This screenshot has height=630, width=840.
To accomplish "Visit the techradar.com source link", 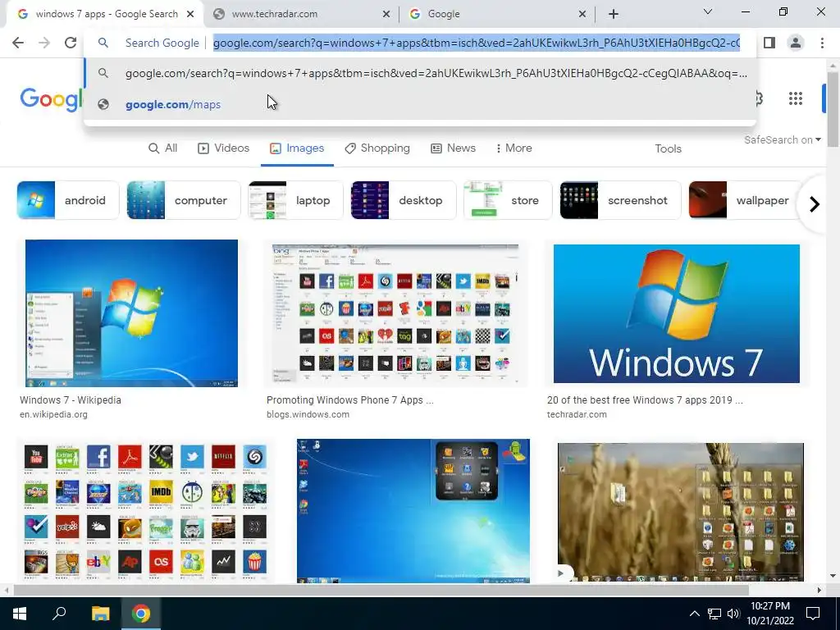I will [x=577, y=414].
